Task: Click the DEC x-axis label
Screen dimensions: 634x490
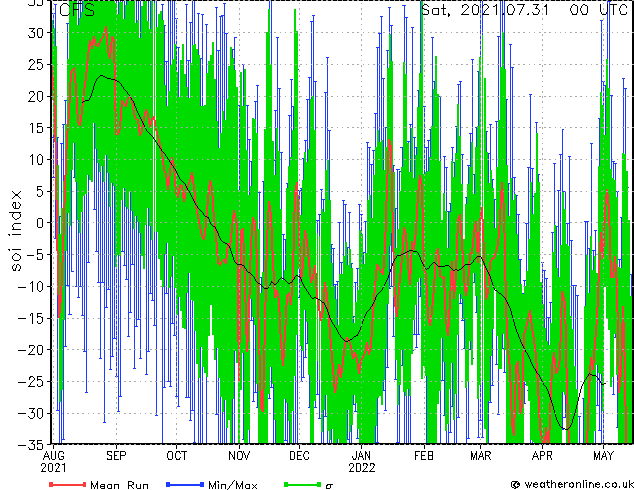Action: (299, 456)
